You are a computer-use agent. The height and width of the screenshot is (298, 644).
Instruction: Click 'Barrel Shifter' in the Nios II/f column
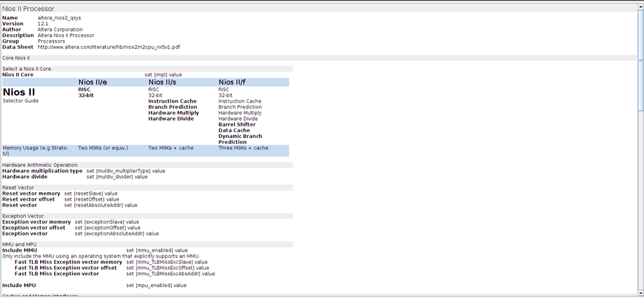tap(237, 124)
